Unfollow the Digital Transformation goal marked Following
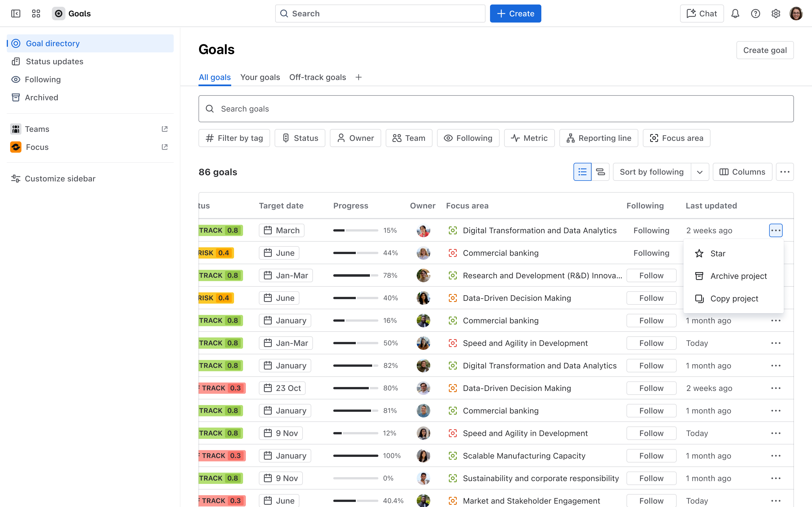Viewport: 812px width, 507px height. point(651,230)
